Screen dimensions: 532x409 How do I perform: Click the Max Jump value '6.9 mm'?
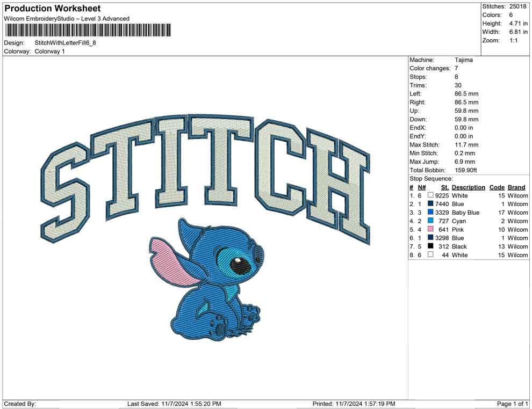[465, 162]
